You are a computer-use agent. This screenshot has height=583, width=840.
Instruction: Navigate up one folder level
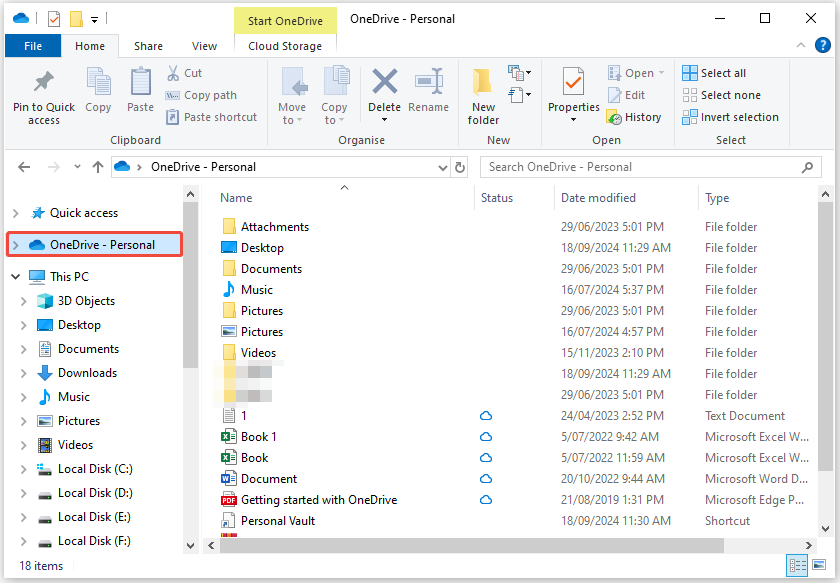(x=95, y=166)
